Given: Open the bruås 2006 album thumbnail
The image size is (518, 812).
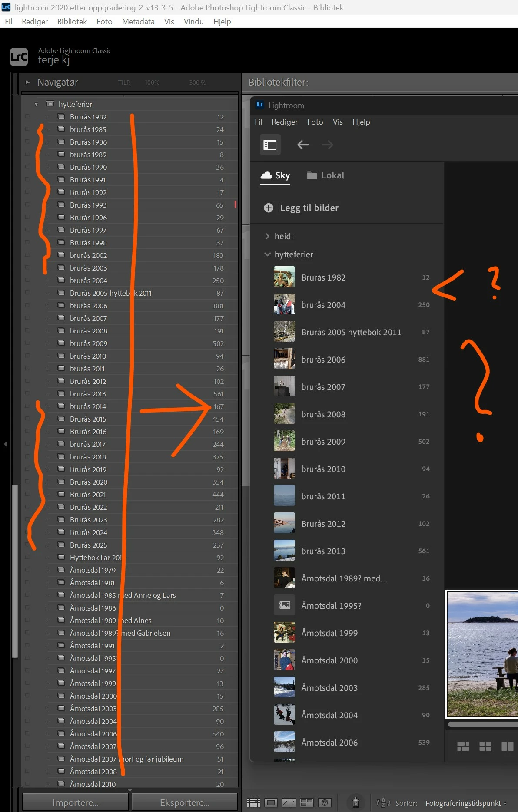Looking at the screenshot, I should (x=284, y=359).
